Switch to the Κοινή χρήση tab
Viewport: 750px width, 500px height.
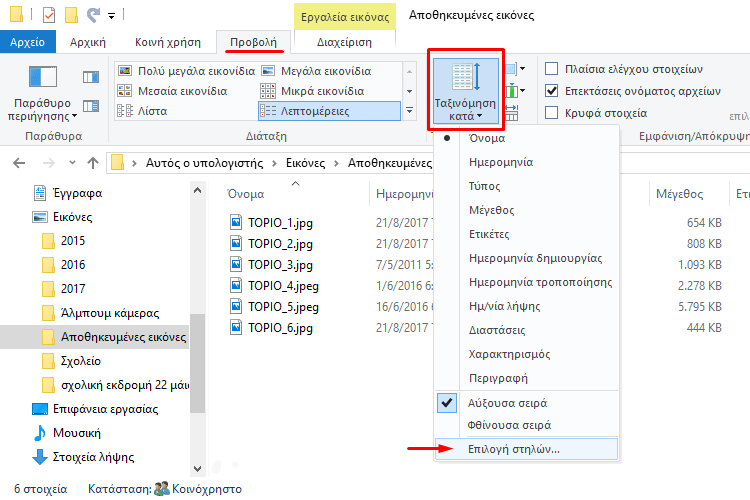click(x=168, y=42)
